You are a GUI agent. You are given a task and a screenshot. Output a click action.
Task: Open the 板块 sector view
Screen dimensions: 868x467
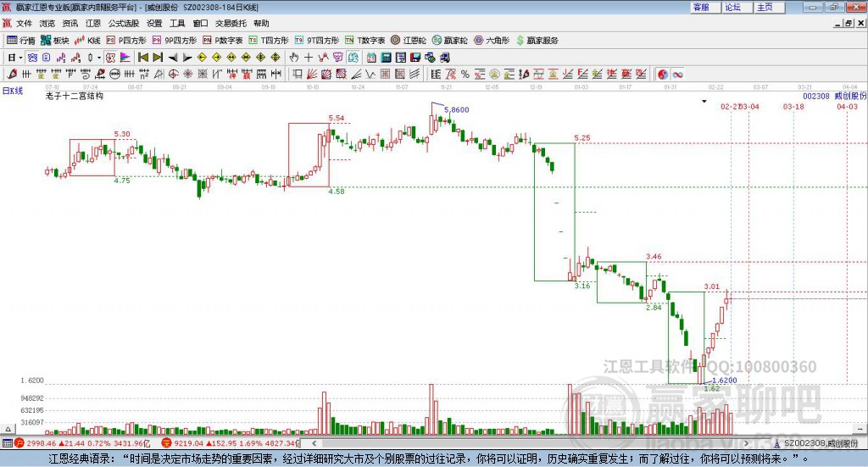54,41
